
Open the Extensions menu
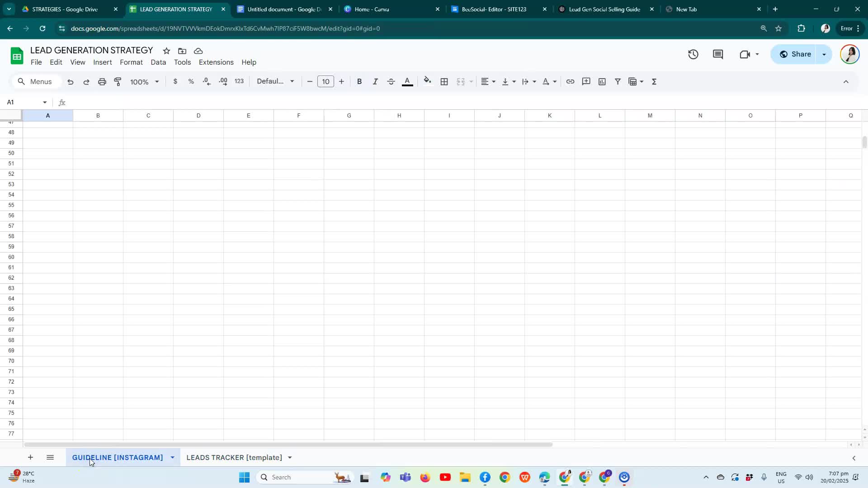pos(216,62)
